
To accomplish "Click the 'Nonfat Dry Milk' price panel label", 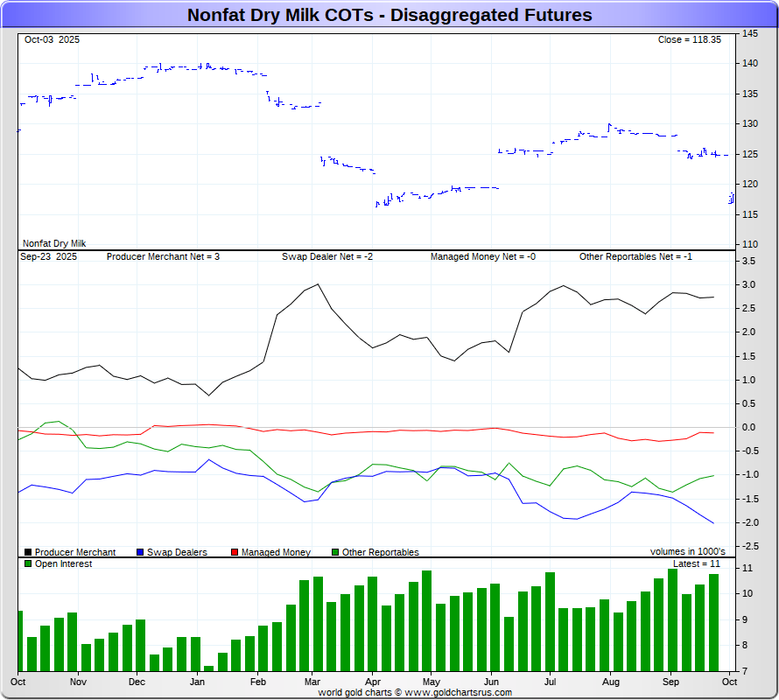I will (x=54, y=243).
